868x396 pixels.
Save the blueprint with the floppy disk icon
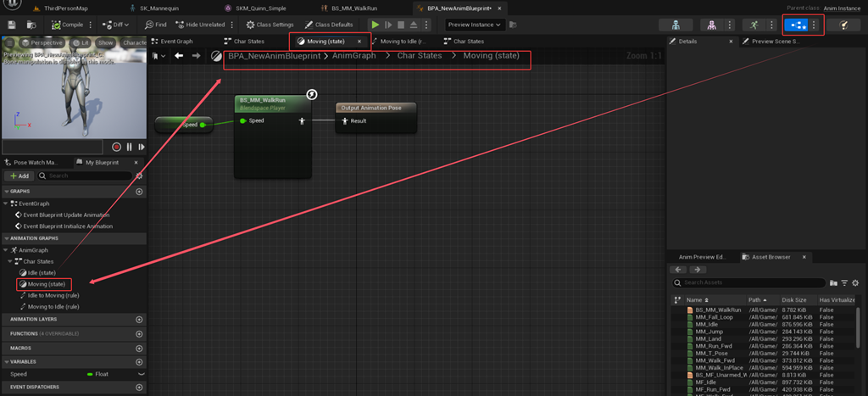tap(12, 25)
